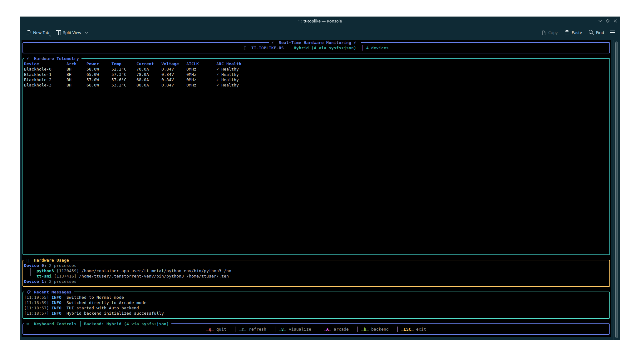Click the ARC Health column header
The width and height of the screenshot is (640, 364).
point(229,64)
